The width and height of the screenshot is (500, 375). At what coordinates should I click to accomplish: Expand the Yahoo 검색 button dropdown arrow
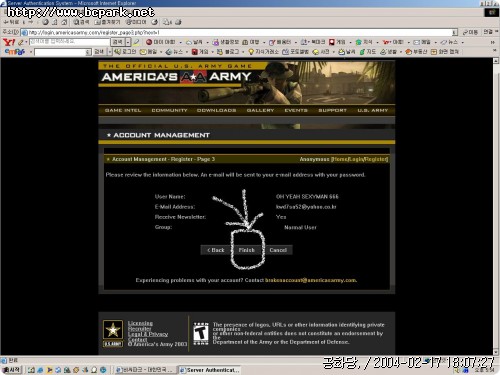pos(128,42)
